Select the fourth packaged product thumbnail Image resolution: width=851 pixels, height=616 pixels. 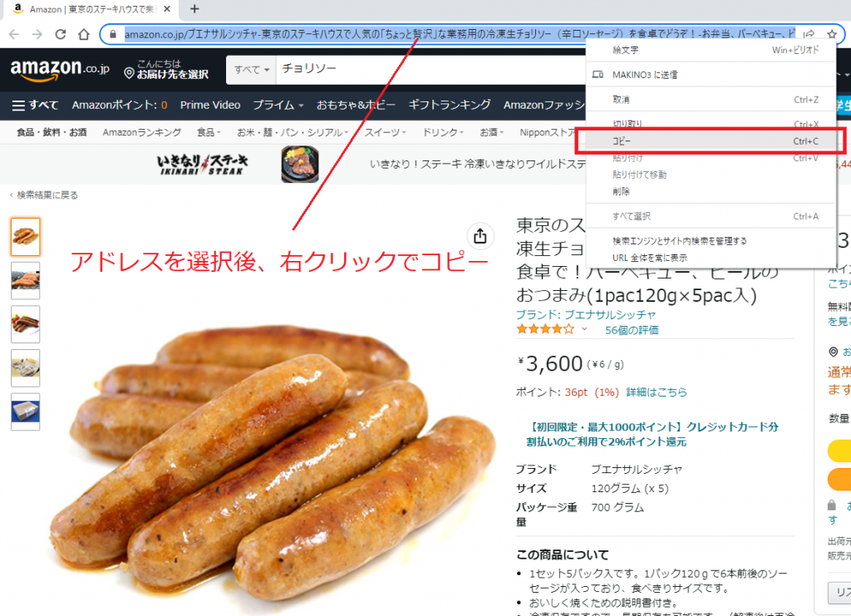[26, 368]
